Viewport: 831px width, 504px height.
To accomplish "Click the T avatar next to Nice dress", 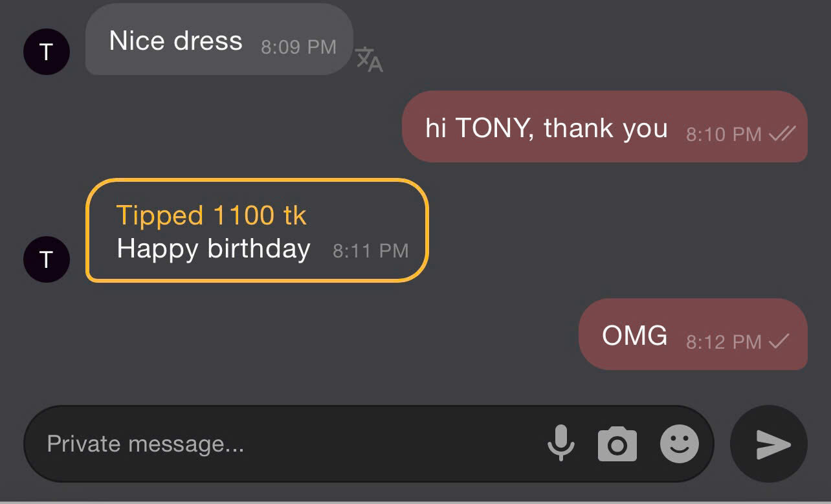I will 46,52.
